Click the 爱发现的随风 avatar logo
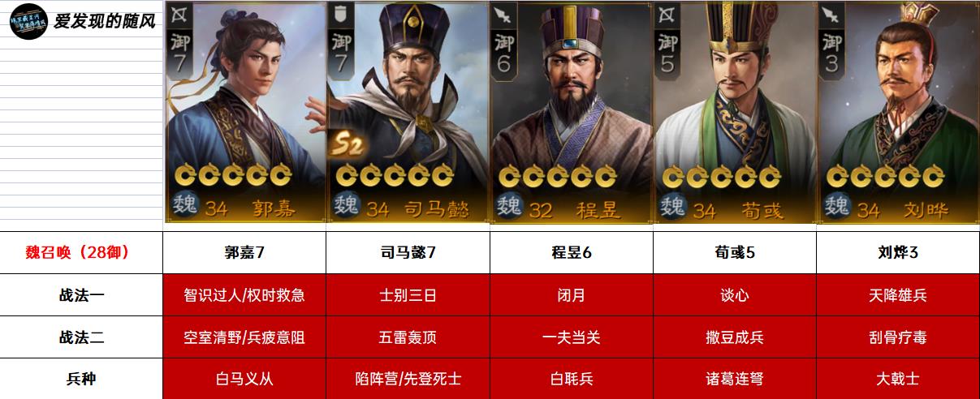The width and height of the screenshot is (980, 399). (x=28, y=20)
